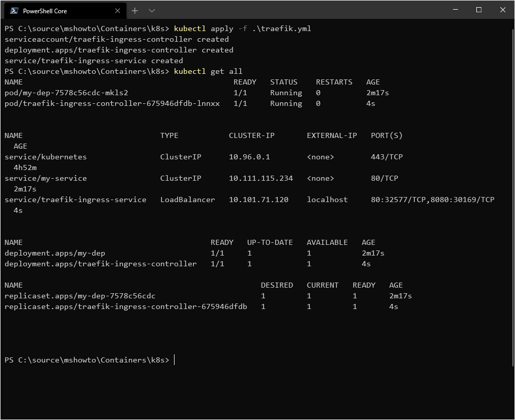Close the PowerShell Core tab
This screenshot has width=515, height=420.
(117, 11)
